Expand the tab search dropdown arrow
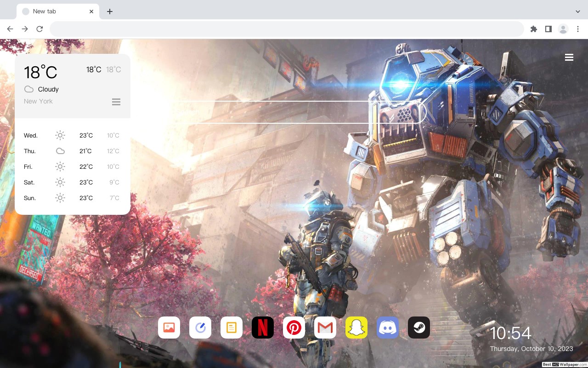The image size is (588, 368). coord(578,11)
